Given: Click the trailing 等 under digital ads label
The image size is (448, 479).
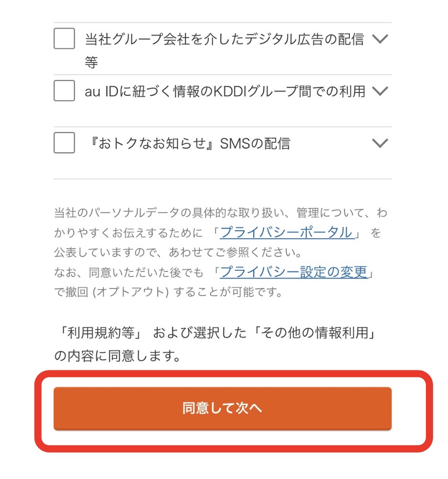Looking at the screenshot, I should (91, 62).
